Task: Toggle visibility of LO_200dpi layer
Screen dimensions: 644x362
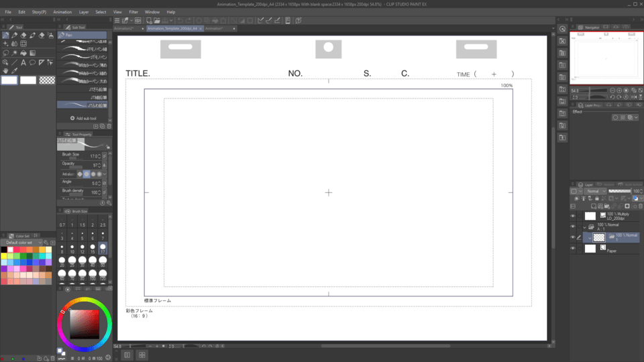Action: tap(572, 216)
